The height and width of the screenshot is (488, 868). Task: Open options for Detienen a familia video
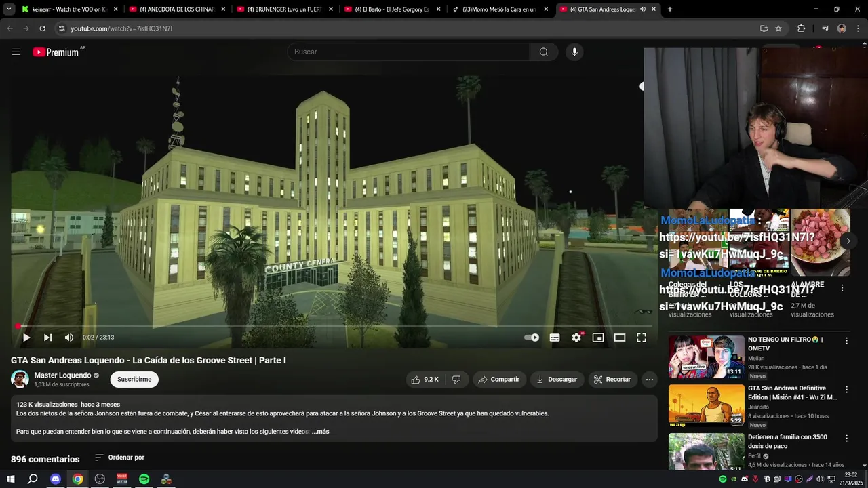[x=846, y=439]
